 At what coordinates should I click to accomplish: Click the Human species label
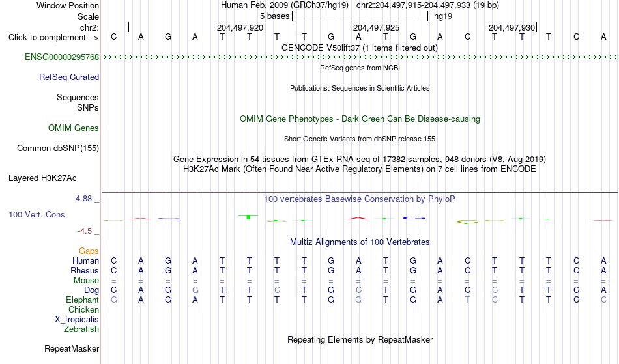pyautogui.click(x=85, y=261)
